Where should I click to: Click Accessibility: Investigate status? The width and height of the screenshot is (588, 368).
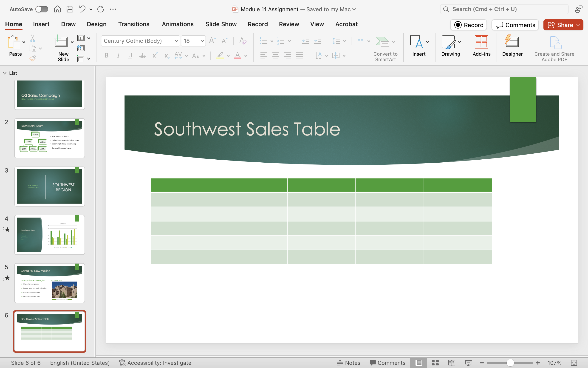click(x=155, y=363)
